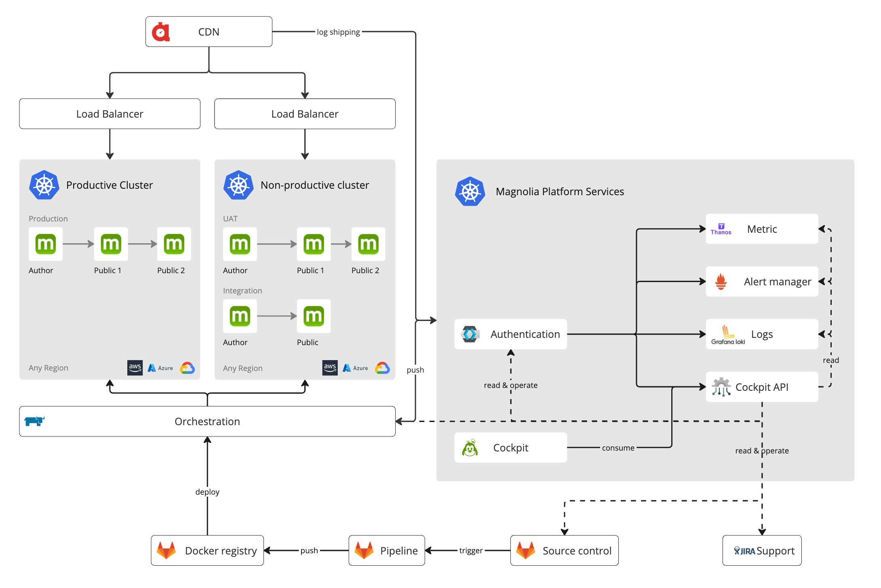
Task: Click the Production Public 2 Magnolia icon
Action: click(174, 244)
